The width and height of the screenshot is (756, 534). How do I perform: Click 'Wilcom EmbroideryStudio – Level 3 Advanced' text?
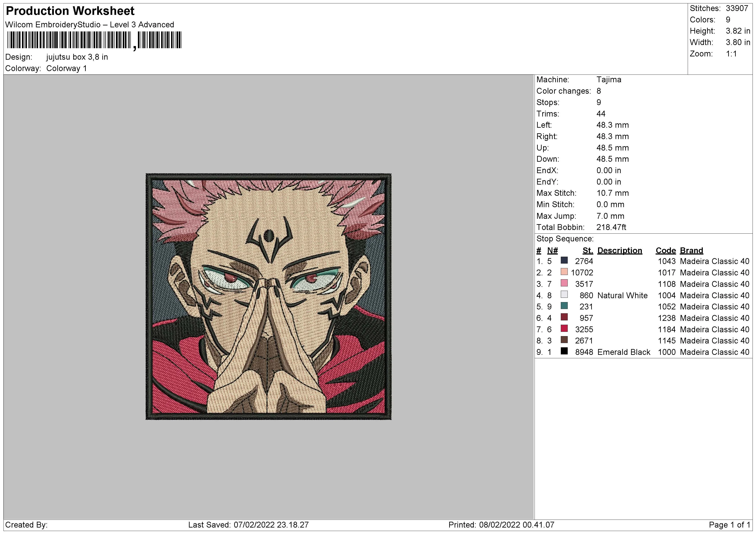(90, 25)
